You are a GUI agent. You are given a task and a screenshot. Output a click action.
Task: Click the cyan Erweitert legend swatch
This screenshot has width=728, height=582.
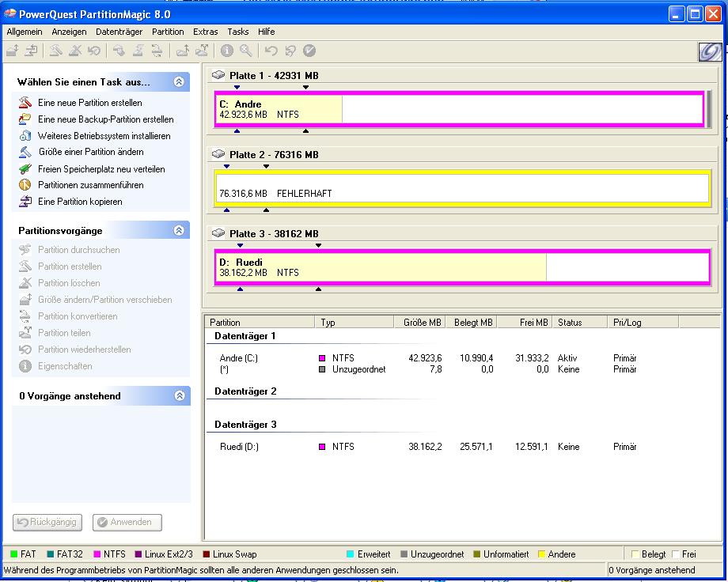[x=351, y=554]
